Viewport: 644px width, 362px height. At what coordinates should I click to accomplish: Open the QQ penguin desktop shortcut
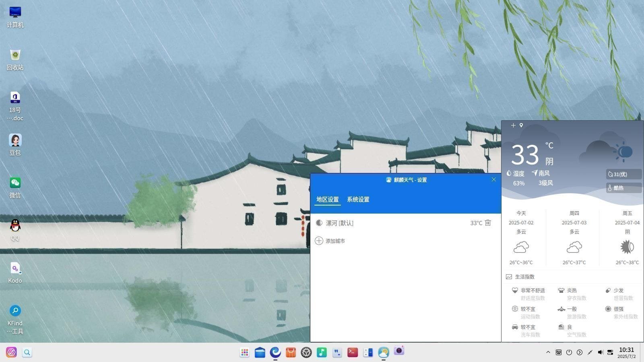point(15,230)
